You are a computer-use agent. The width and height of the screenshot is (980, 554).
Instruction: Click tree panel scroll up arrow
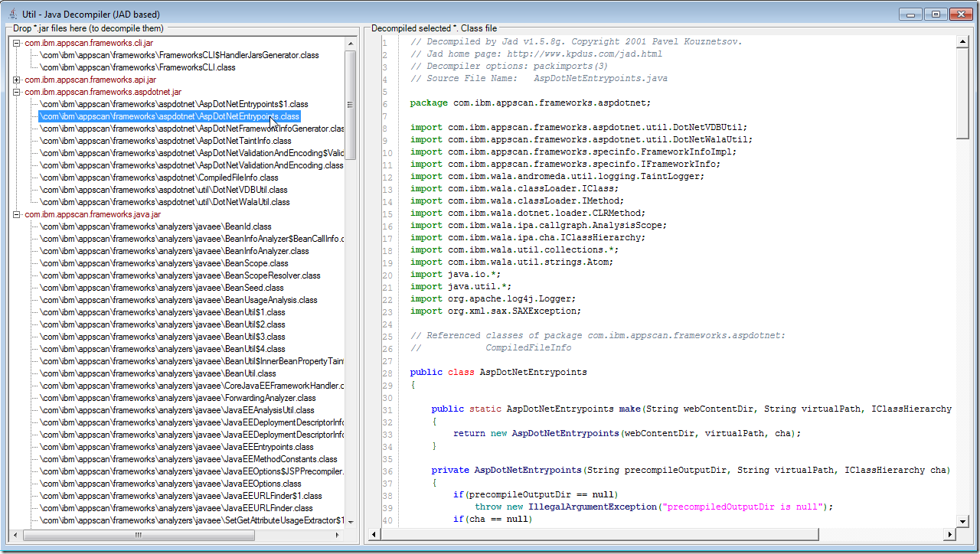(351, 43)
